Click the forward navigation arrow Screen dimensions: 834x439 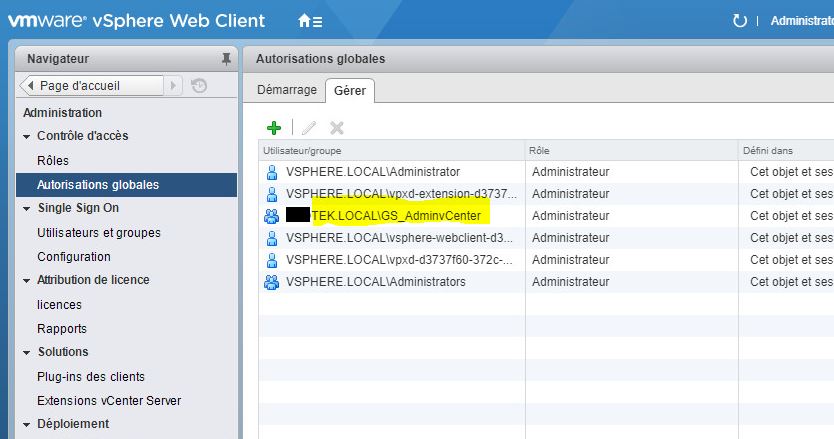(x=173, y=86)
